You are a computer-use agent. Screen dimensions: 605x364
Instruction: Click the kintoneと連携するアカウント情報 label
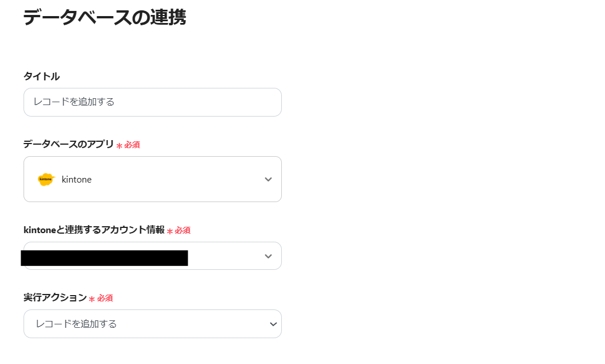click(x=94, y=230)
